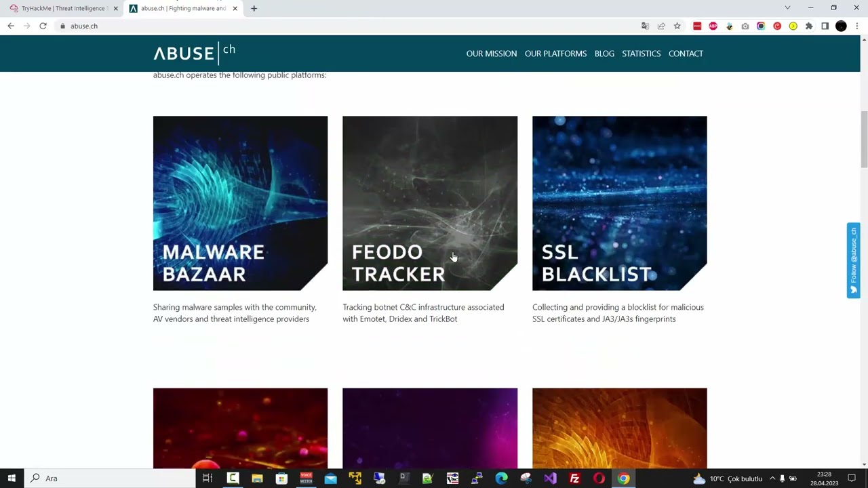Go back to the previous page
The height and width of the screenshot is (488, 868).
(11, 26)
